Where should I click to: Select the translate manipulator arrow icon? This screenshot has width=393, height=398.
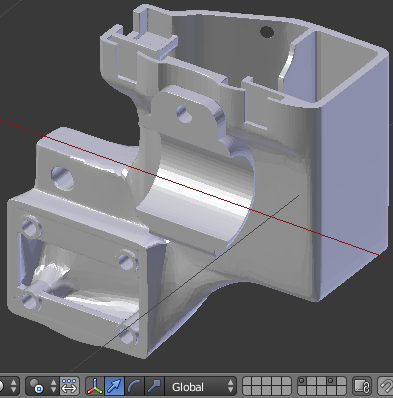(x=114, y=387)
